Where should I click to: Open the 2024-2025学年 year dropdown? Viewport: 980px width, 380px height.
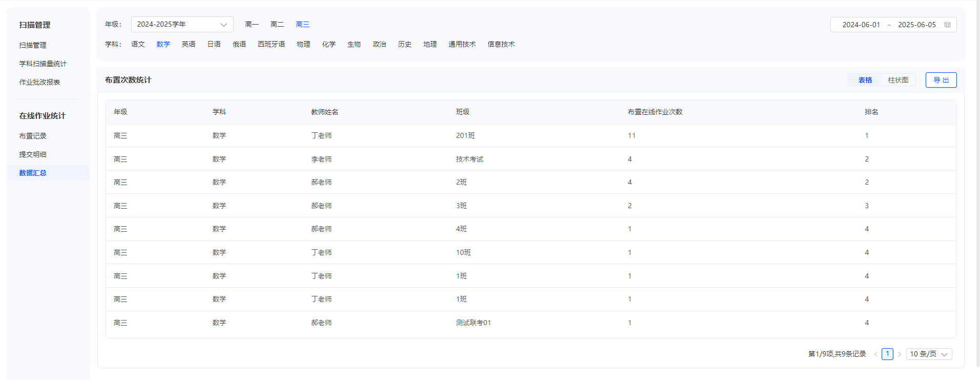(182, 25)
